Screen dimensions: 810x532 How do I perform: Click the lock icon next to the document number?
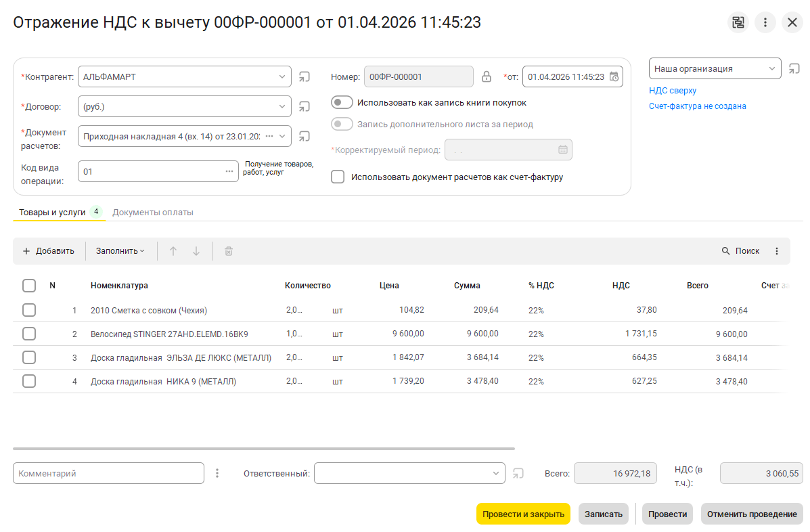pos(486,77)
